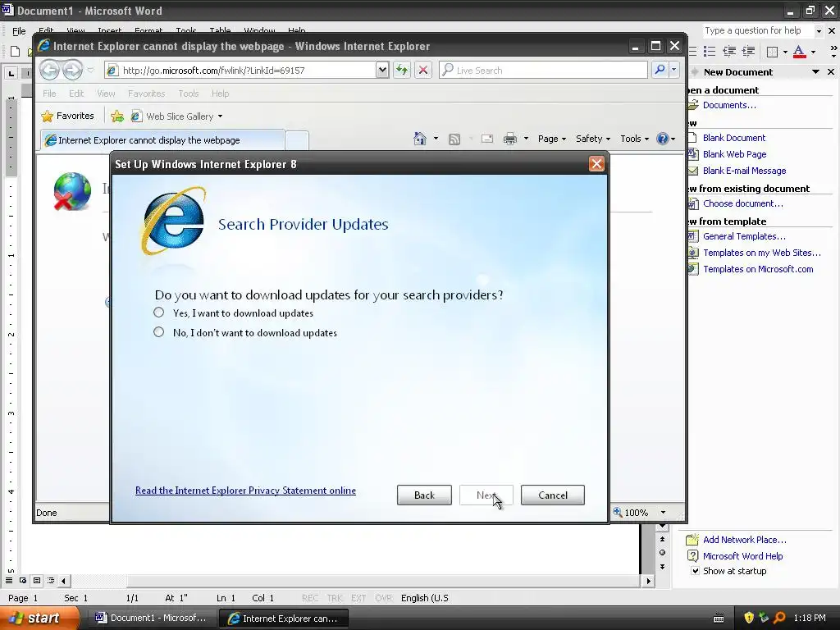Click Word's horizontal scrollbar right arrow
The height and width of the screenshot is (630, 840).
[x=649, y=581]
